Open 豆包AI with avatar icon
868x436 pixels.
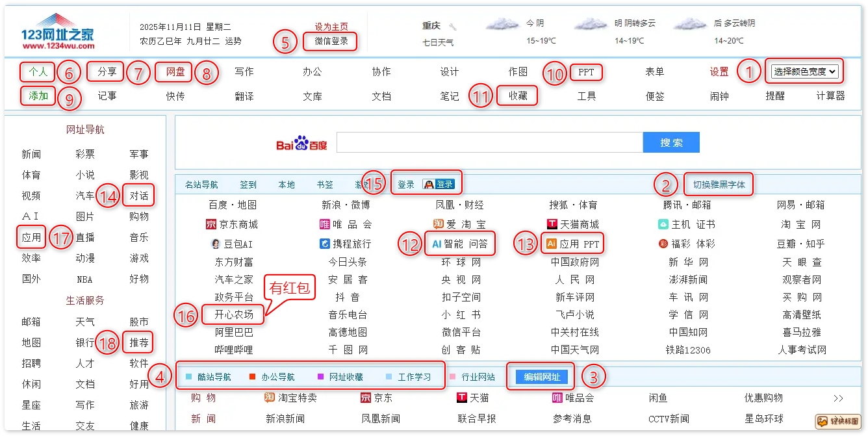(x=216, y=244)
